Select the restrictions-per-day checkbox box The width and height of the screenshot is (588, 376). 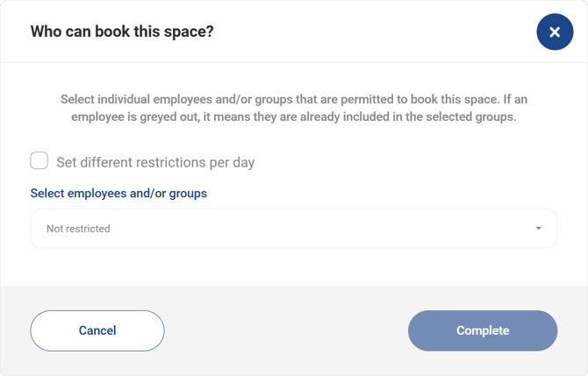[x=39, y=161]
